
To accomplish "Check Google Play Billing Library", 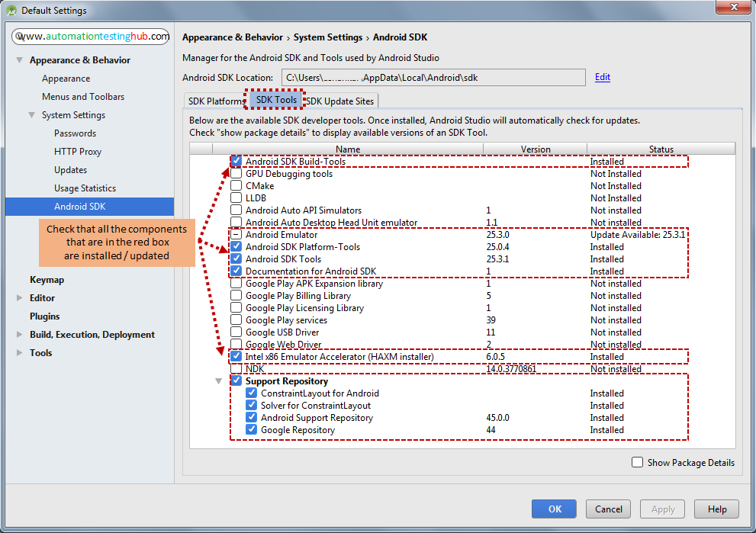I will [x=236, y=295].
